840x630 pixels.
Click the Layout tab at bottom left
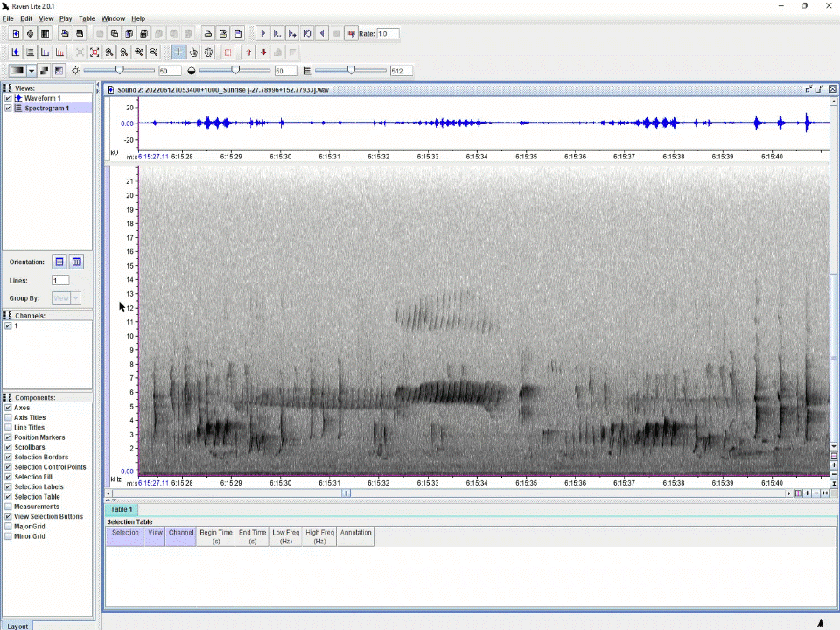[17, 626]
